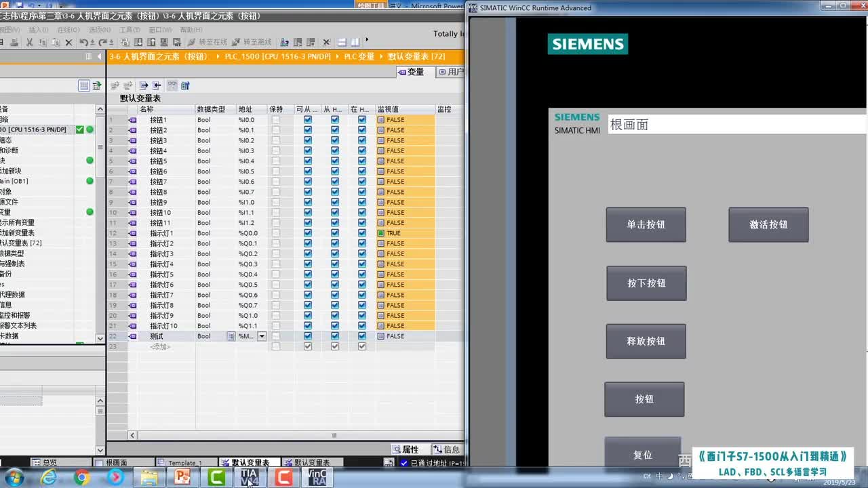Image resolution: width=868 pixels, height=488 pixels.
Task: Click project tree vertical scrollbar down arrow
Action: click(100, 338)
